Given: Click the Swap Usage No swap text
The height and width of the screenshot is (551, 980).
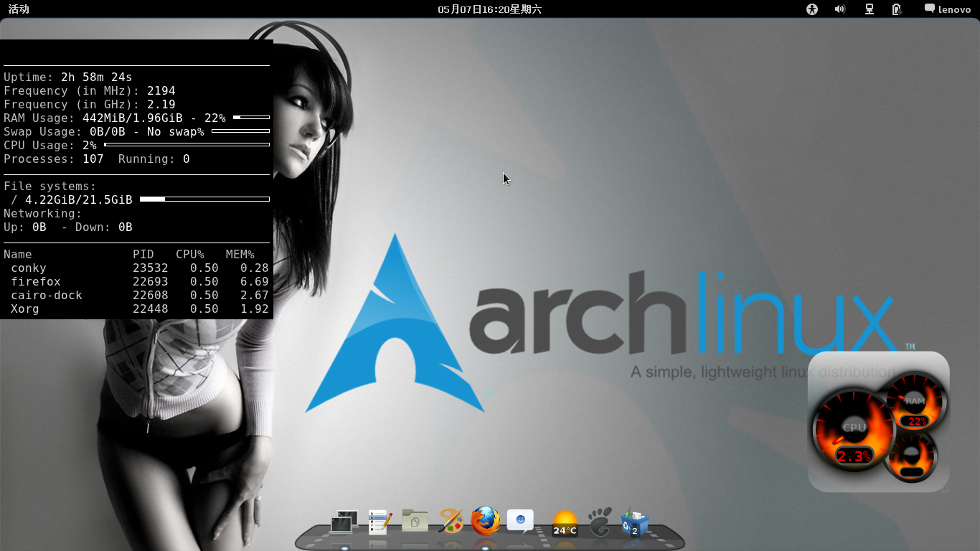Looking at the screenshot, I should [x=104, y=132].
